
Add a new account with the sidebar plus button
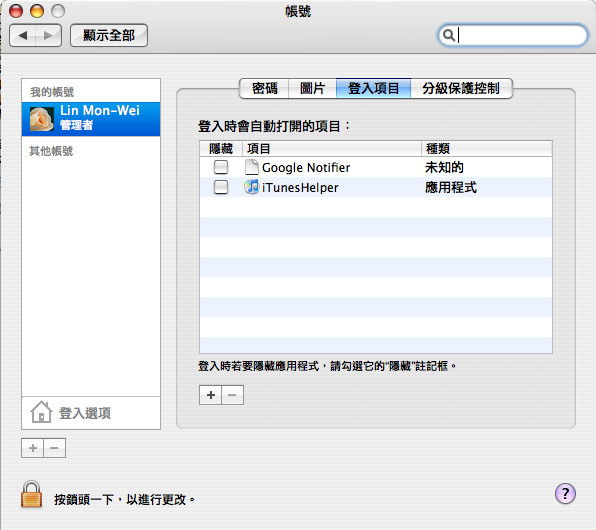point(33,448)
